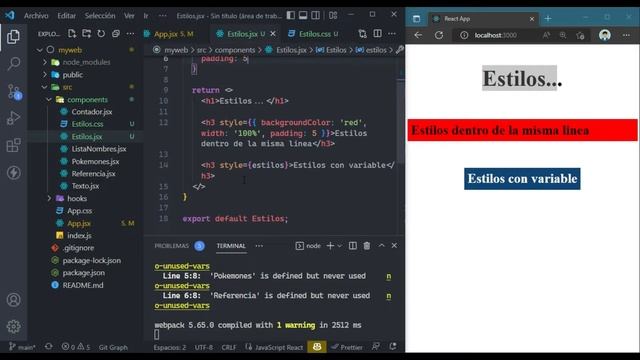Add a new terminal with plus icon

coord(330,246)
